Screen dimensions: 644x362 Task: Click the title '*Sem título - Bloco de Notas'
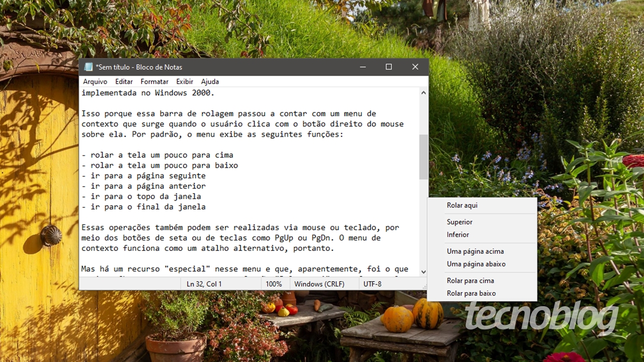[139, 67]
